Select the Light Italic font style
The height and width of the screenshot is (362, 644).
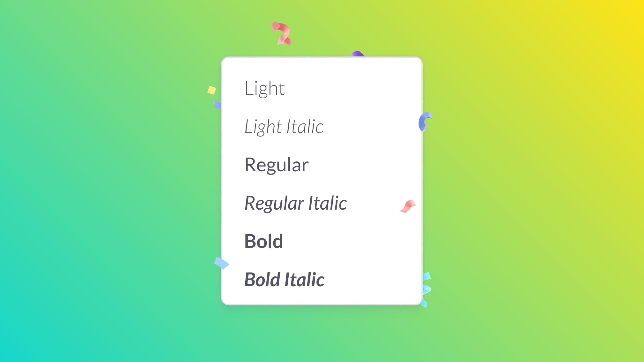click(x=284, y=125)
